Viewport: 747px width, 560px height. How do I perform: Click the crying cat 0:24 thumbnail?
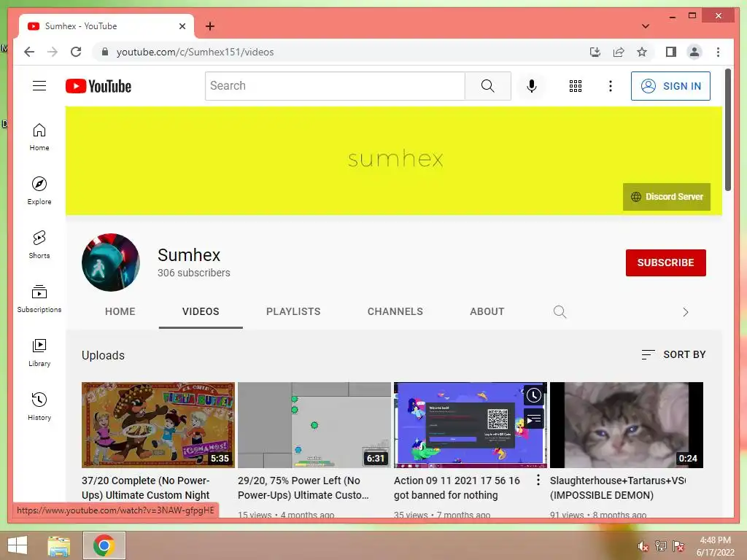627,425
